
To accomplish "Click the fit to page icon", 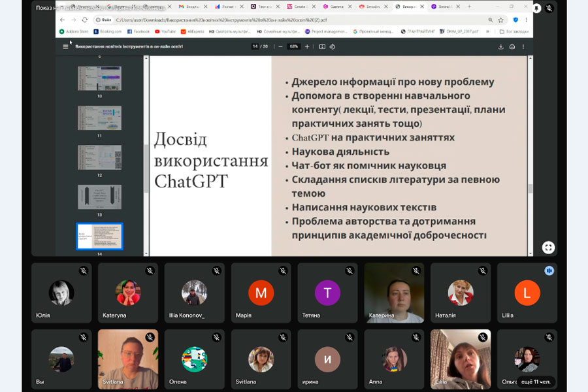I will point(322,46).
